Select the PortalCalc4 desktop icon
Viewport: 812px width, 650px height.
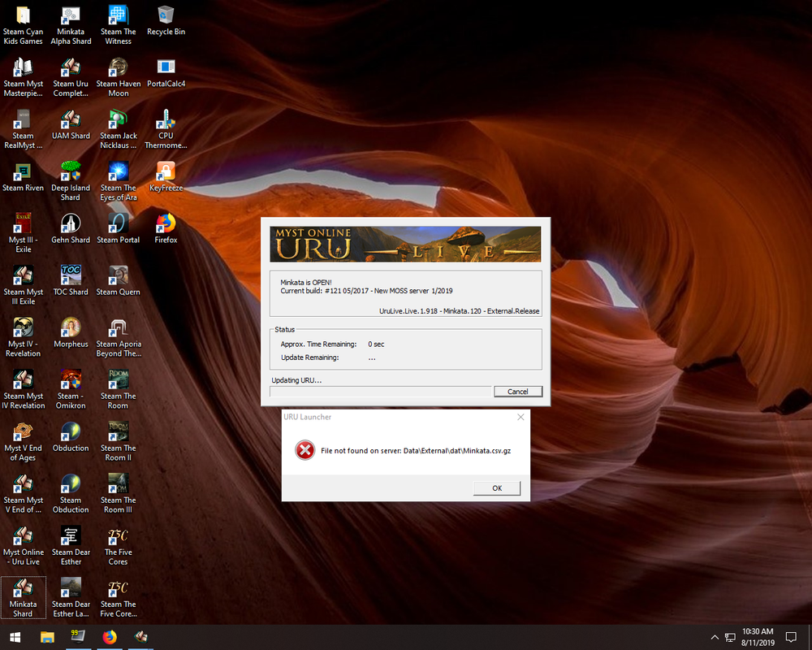coord(166,72)
